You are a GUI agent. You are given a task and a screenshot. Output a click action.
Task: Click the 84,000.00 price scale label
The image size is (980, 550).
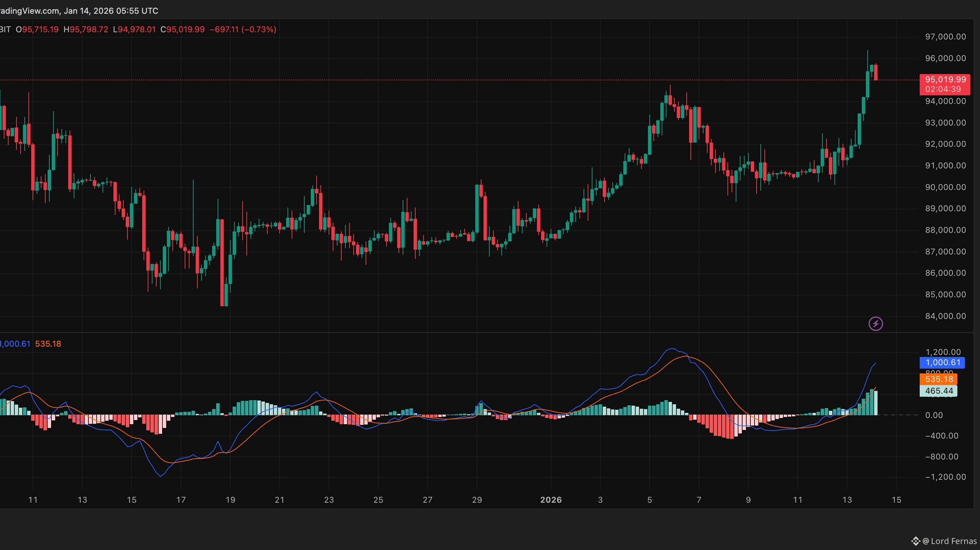(945, 316)
